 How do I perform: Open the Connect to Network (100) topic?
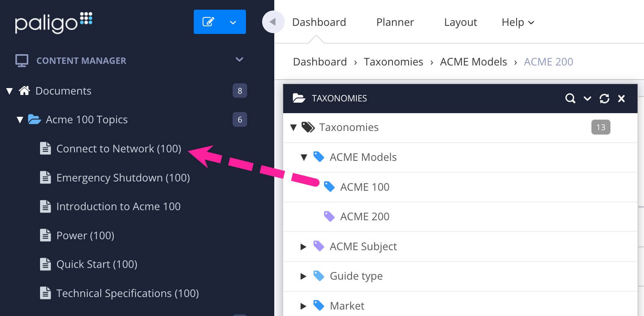coord(119,149)
